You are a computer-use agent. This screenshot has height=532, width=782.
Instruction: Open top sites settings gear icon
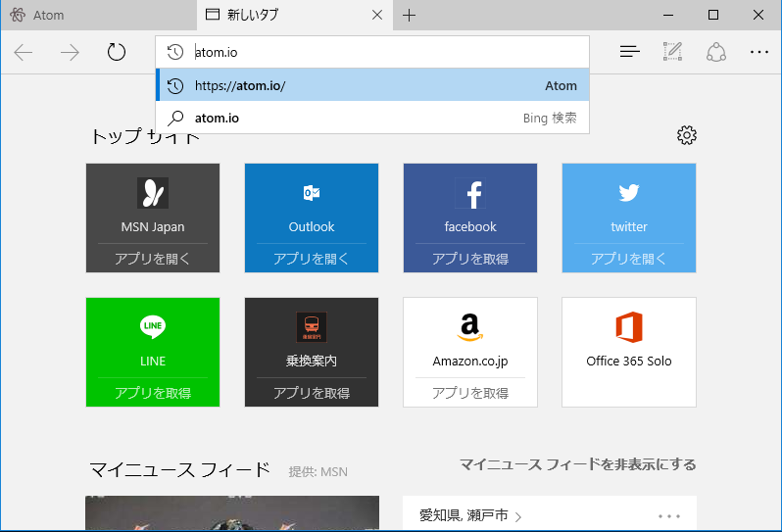pyautogui.click(x=686, y=135)
